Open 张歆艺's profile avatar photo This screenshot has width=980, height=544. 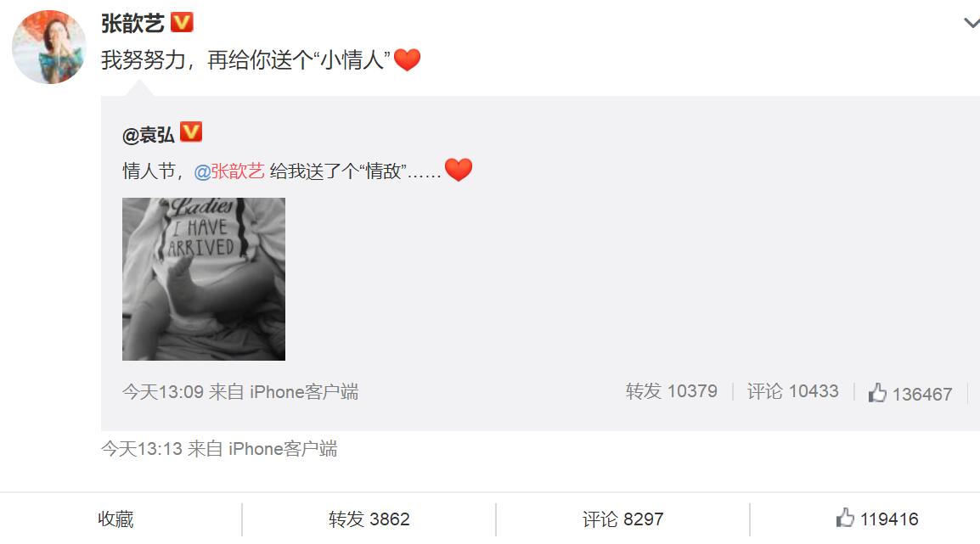coord(48,47)
